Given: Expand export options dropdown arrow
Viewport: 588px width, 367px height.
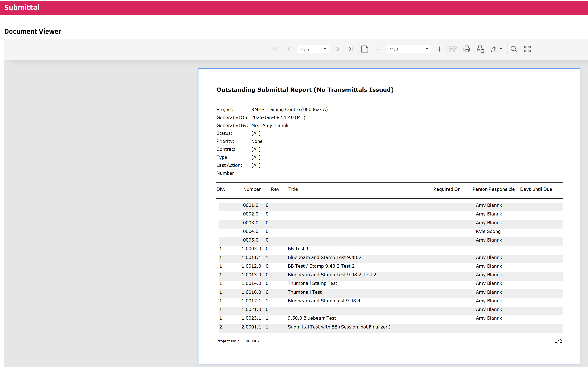Looking at the screenshot, I should [x=501, y=49].
